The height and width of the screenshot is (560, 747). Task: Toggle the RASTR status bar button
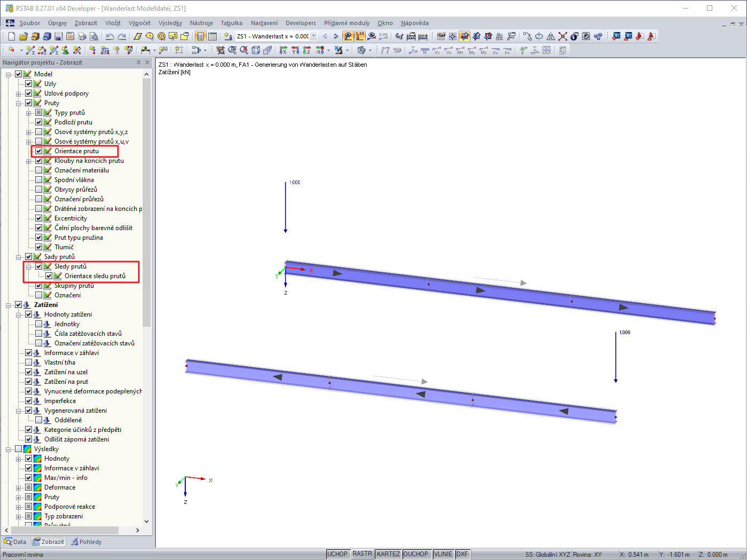[x=362, y=554]
